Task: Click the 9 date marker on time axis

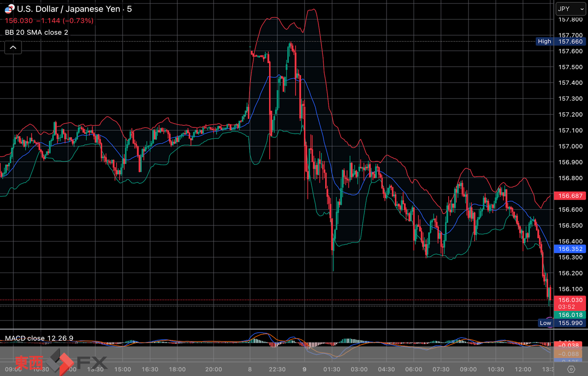Action: pyautogui.click(x=304, y=369)
